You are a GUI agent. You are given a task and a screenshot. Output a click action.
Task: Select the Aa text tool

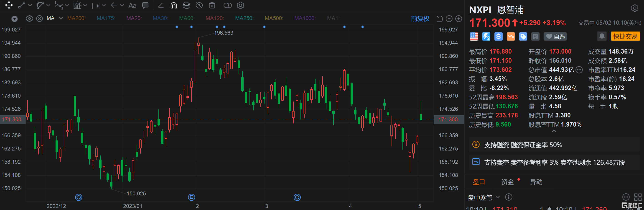(132, 5)
